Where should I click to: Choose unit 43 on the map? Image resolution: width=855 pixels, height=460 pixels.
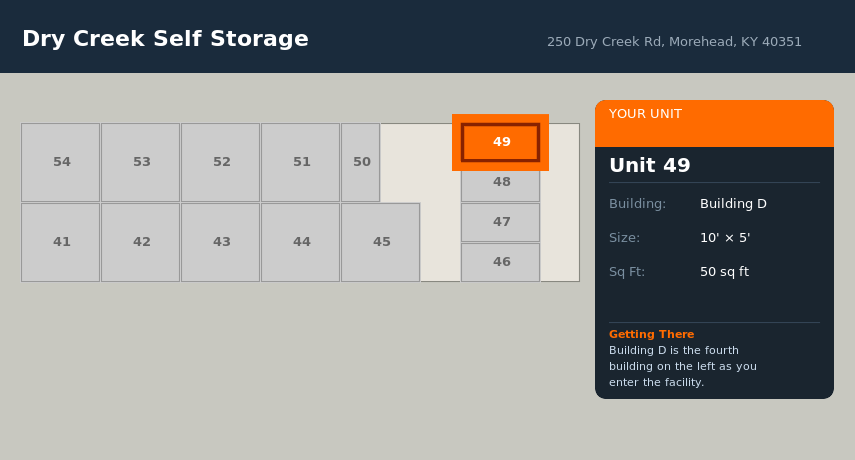pyautogui.click(x=220, y=242)
